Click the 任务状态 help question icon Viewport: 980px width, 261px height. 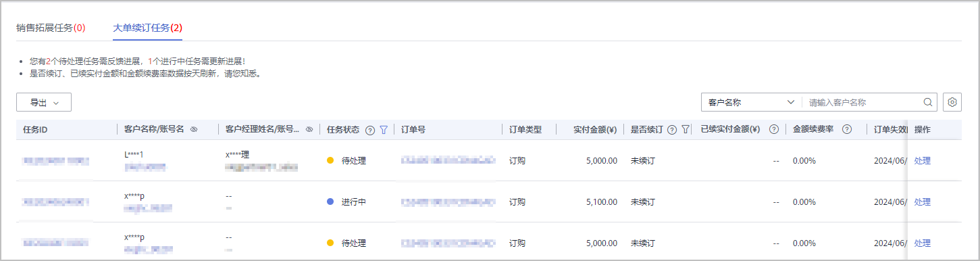tap(370, 130)
